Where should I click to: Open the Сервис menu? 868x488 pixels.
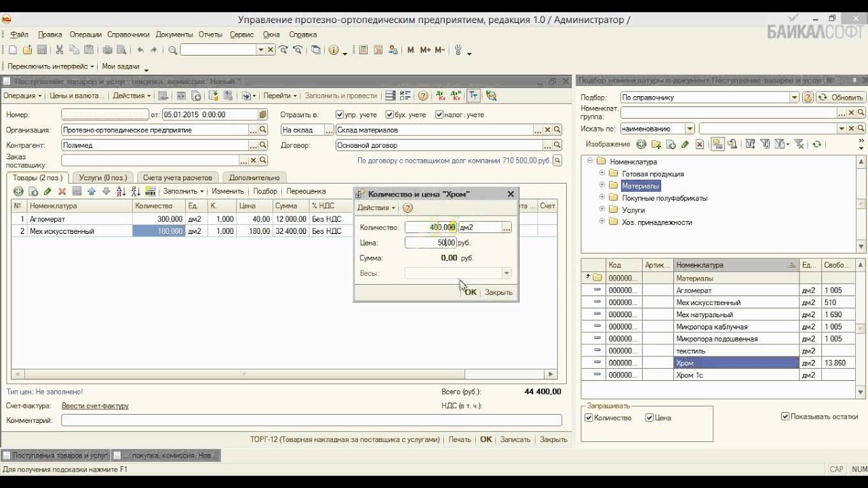[x=241, y=35]
